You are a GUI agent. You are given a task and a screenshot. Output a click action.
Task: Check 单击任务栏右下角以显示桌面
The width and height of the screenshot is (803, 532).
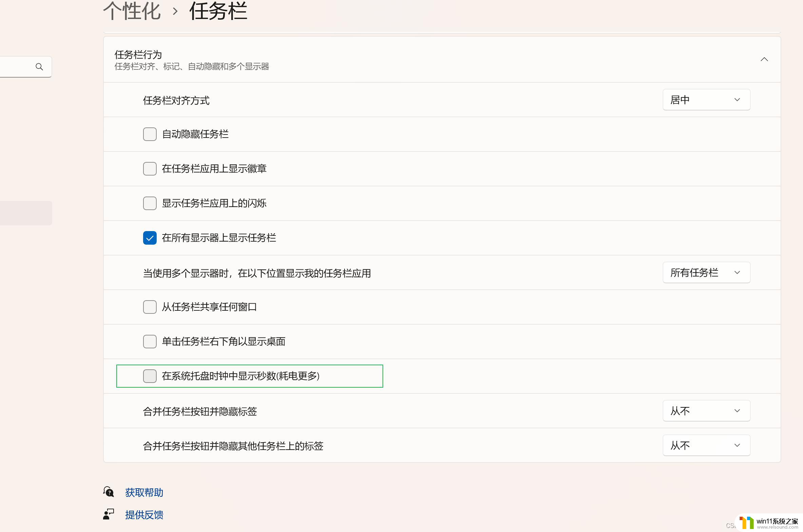tap(150, 342)
